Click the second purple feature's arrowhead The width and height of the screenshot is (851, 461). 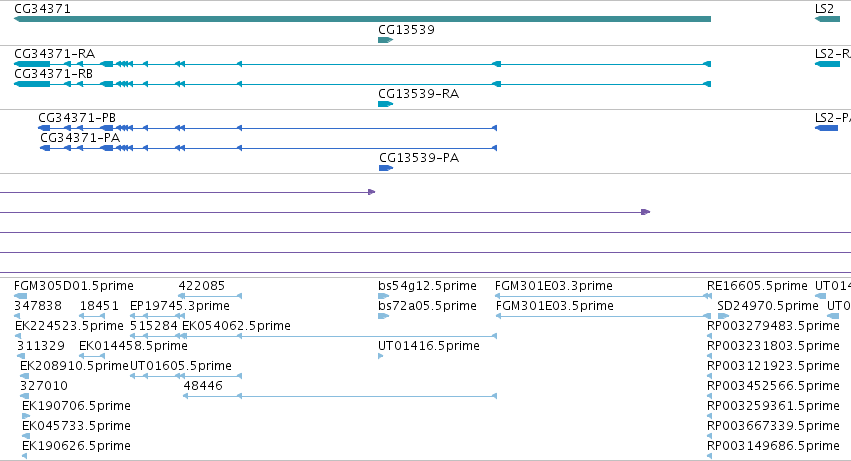(x=645, y=212)
